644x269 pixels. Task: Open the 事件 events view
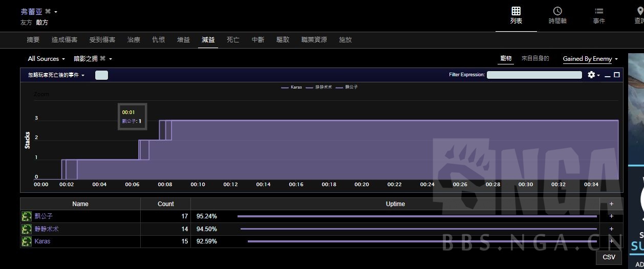click(x=599, y=15)
